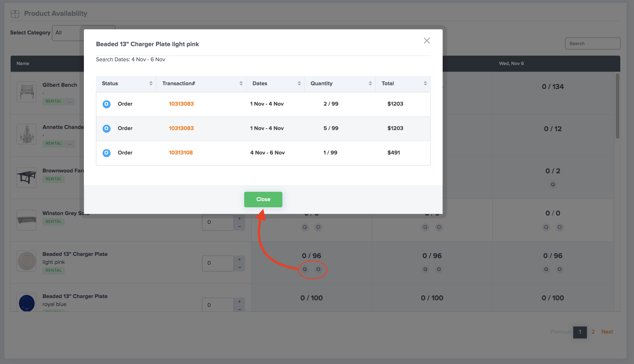Click the current page 1 button

(x=580, y=332)
